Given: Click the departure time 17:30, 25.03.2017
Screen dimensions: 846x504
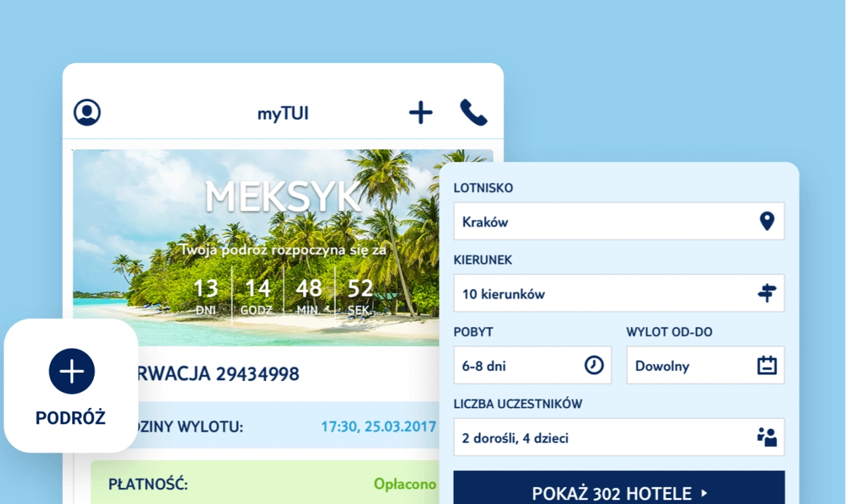Looking at the screenshot, I should coord(378,427).
